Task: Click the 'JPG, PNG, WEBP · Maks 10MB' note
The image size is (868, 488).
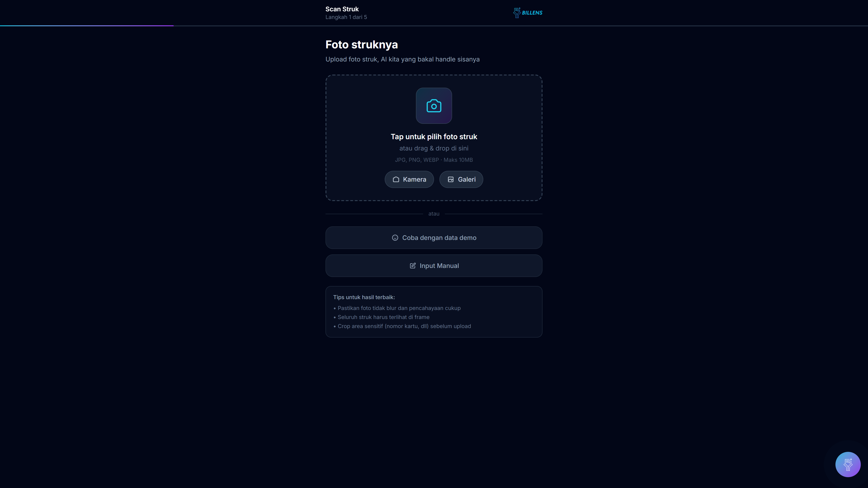Action: 434,160
